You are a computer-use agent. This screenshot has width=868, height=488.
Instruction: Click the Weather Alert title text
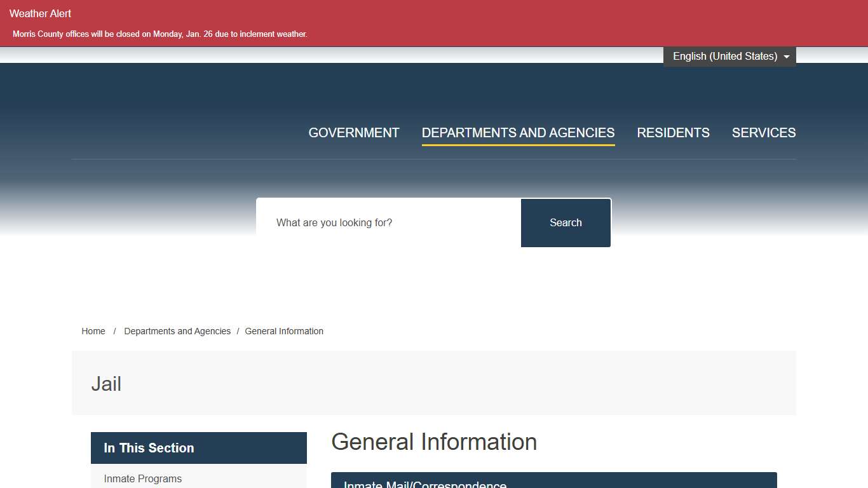(40, 13)
